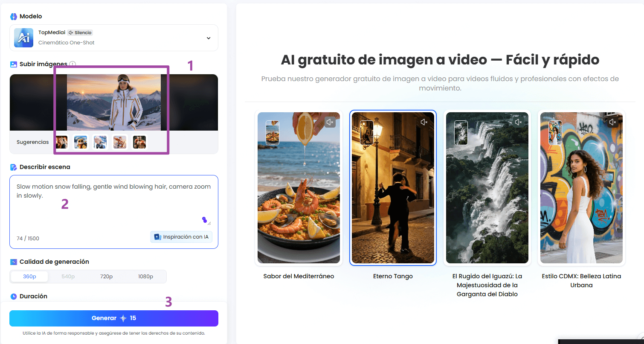Toggle sound on the Eterno Tango video
This screenshot has height=344, width=644.
pyautogui.click(x=424, y=122)
